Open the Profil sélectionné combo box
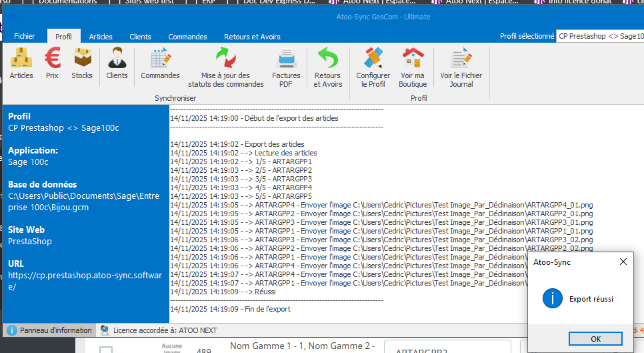 [x=600, y=36]
